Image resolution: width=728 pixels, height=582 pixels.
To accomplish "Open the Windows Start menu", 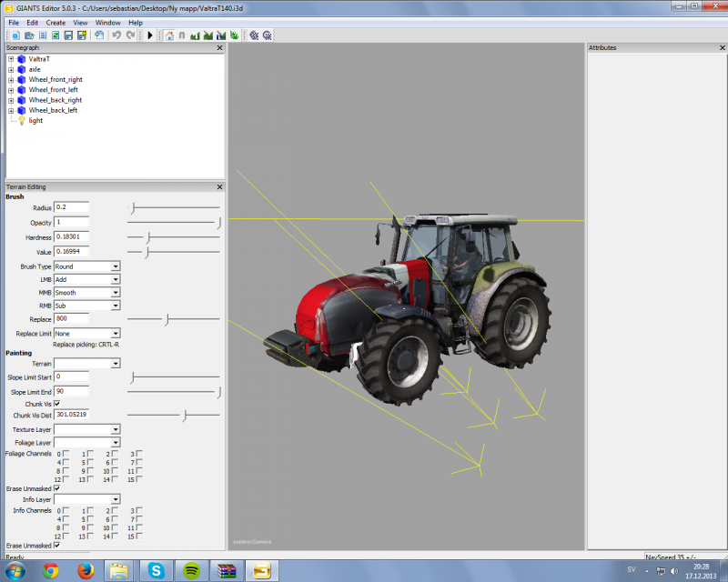I will 15,571.
